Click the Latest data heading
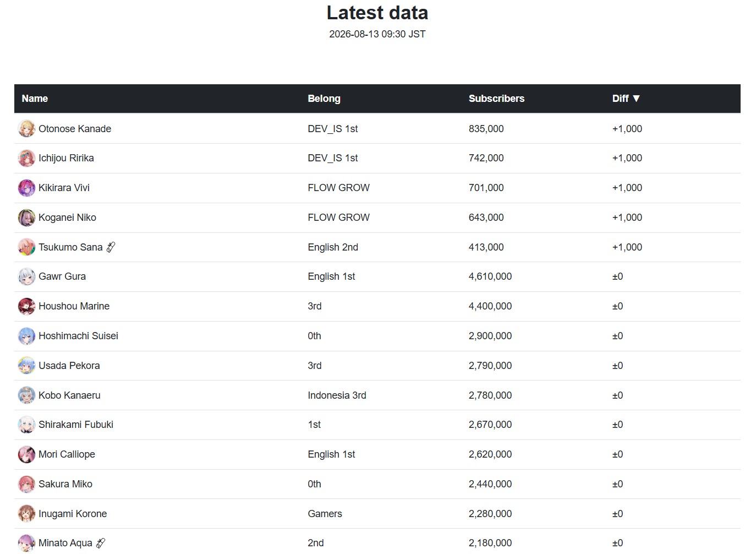The width and height of the screenshot is (756, 554). (x=377, y=13)
